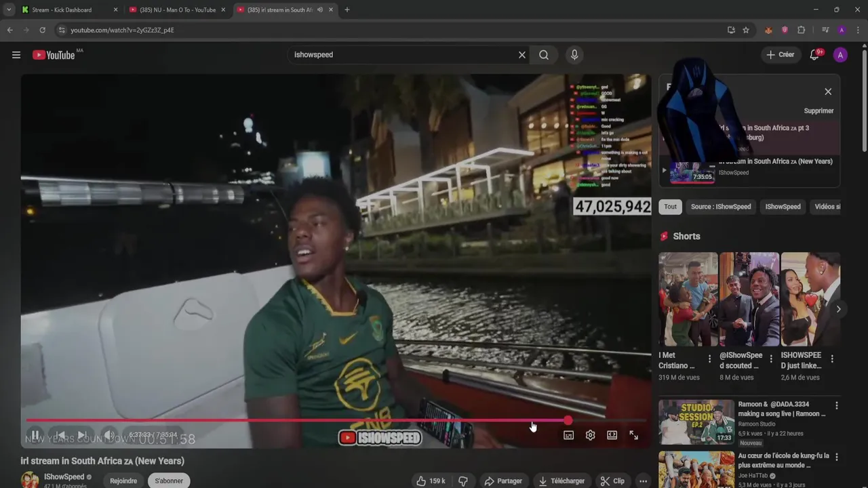Like the video with 159 k likes
Screen dimensions: 868x488
pyautogui.click(x=431, y=481)
